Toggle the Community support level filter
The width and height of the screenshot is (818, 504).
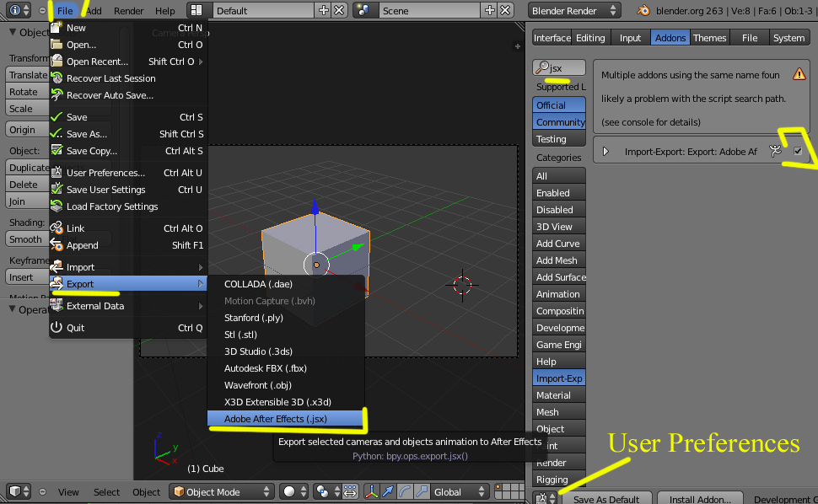[x=559, y=122]
